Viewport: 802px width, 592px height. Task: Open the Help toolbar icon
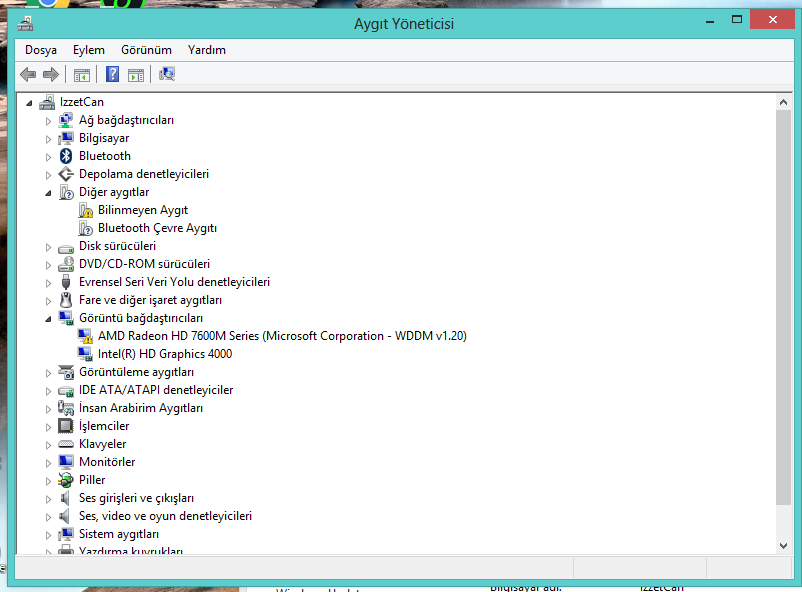click(x=113, y=75)
